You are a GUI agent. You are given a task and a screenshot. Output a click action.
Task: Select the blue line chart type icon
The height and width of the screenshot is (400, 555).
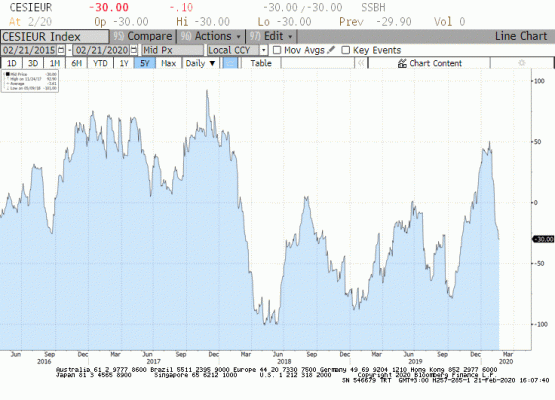(230, 63)
